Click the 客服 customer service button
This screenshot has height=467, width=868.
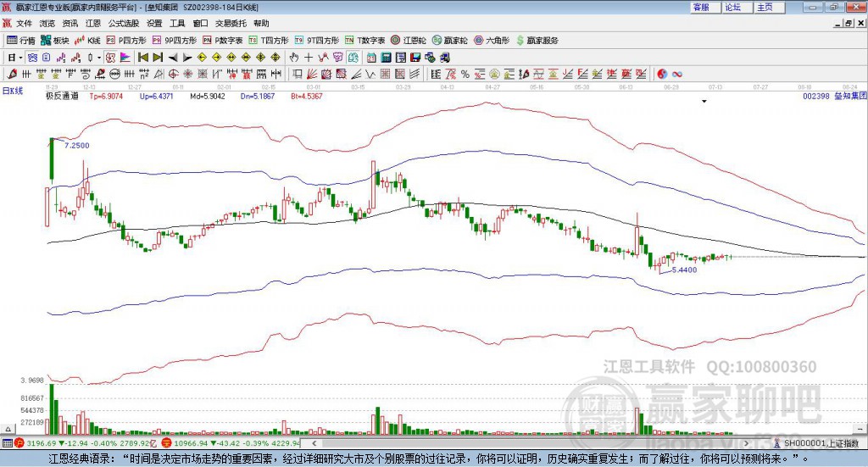(705, 7)
